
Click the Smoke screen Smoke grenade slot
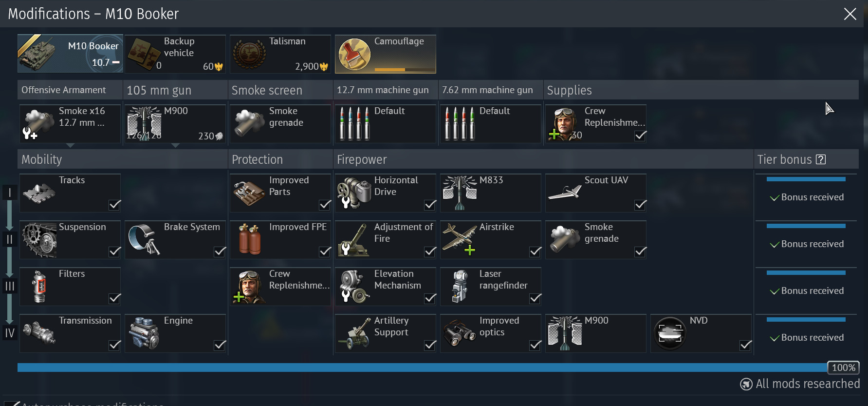point(280,124)
